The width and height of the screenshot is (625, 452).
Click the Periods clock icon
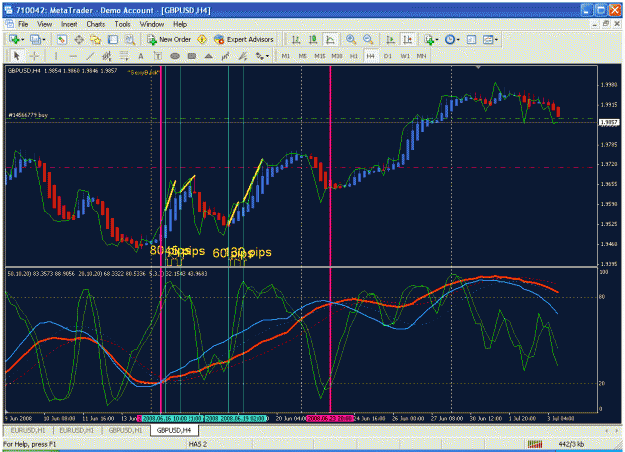(450, 39)
